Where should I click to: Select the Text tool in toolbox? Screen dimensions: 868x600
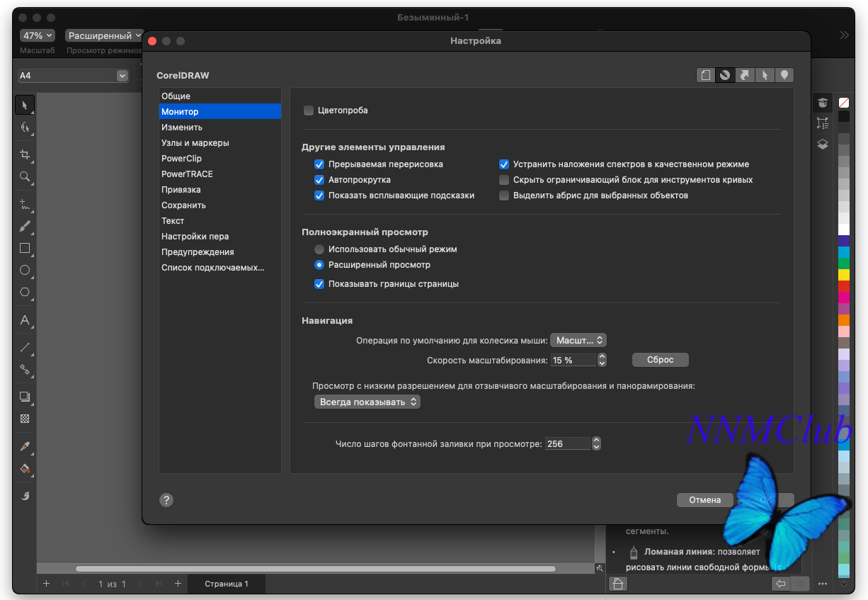[25, 320]
